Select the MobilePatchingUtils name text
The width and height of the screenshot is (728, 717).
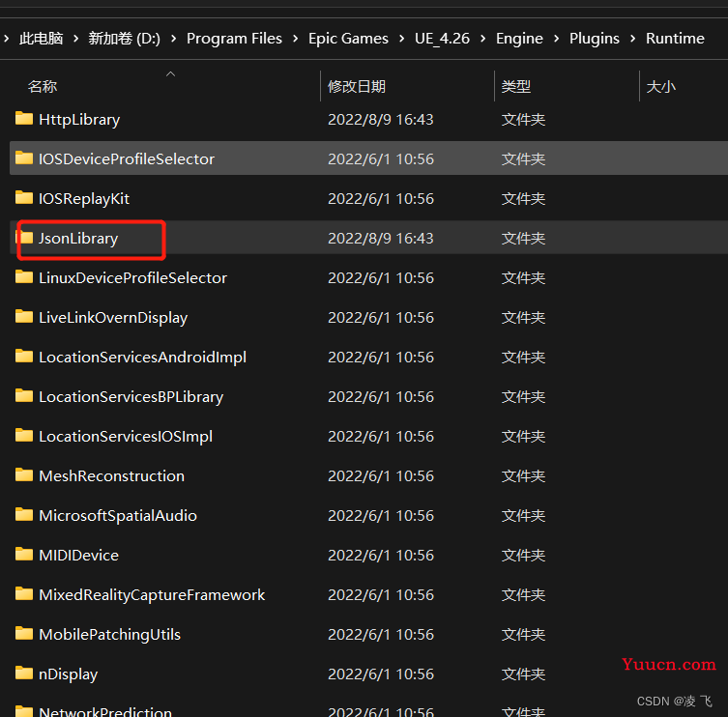109,635
